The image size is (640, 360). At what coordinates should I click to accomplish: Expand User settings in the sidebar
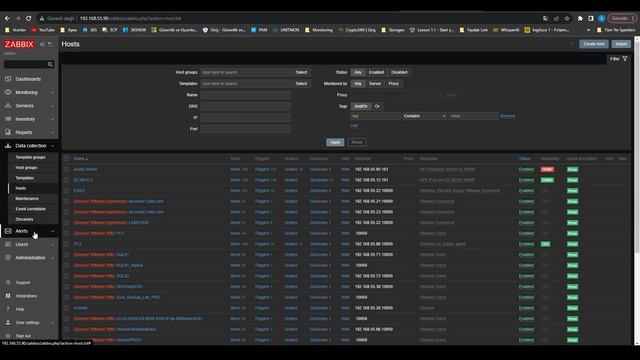click(x=29, y=322)
